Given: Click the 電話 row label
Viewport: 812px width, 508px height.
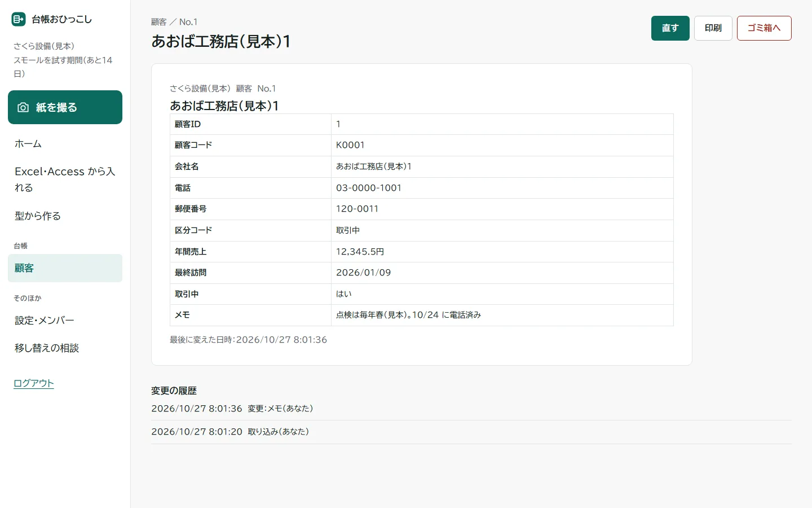Looking at the screenshot, I should 183,188.
